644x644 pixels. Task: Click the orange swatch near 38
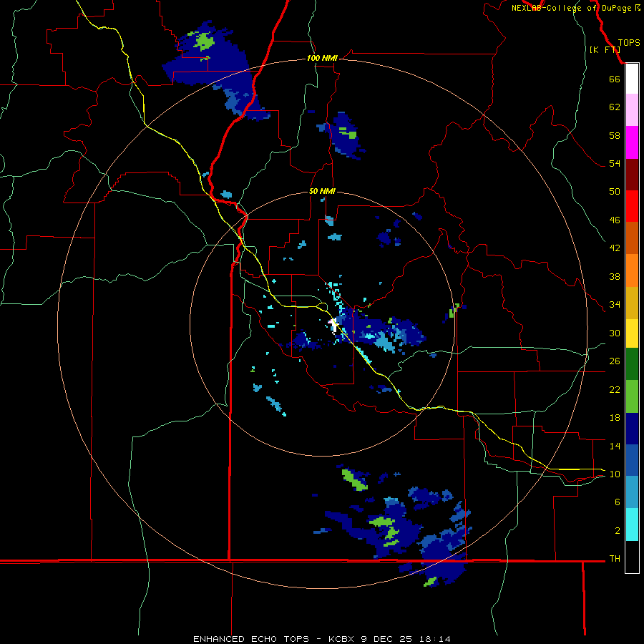tap(632, 270)
